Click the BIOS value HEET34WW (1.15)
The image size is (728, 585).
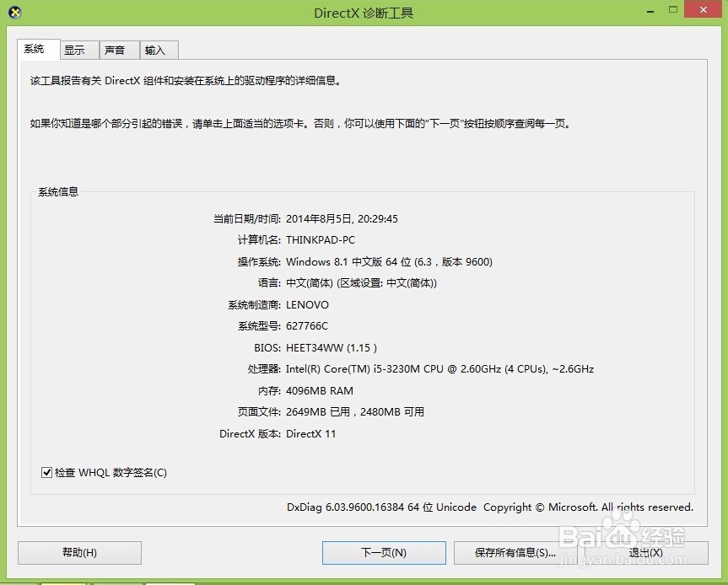coord(332,347)
